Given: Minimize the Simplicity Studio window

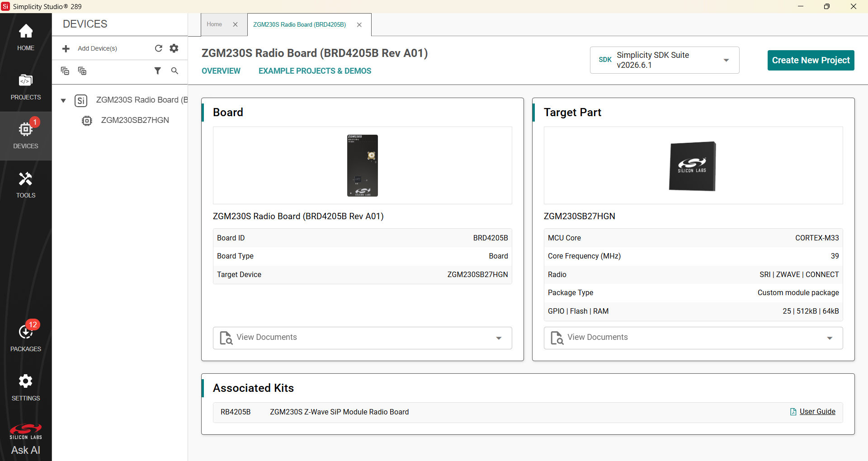Looking at the screenshot, I should coord(801,6).
